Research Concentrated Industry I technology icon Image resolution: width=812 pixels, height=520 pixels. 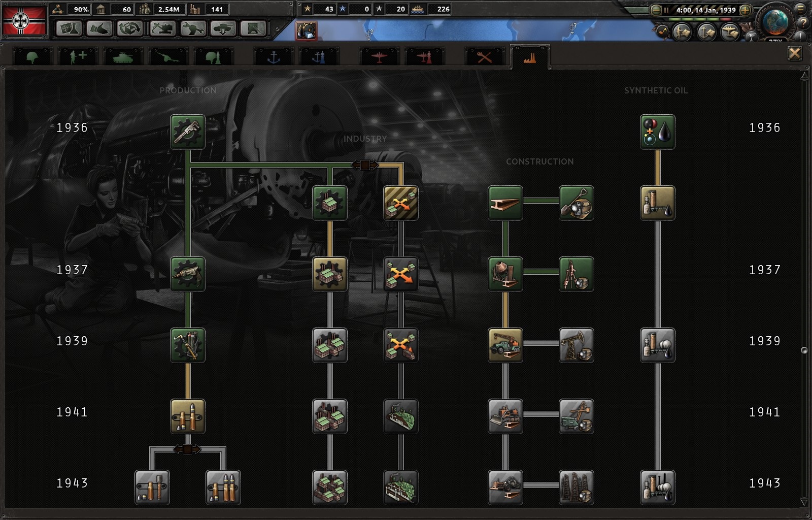(330, 203)
